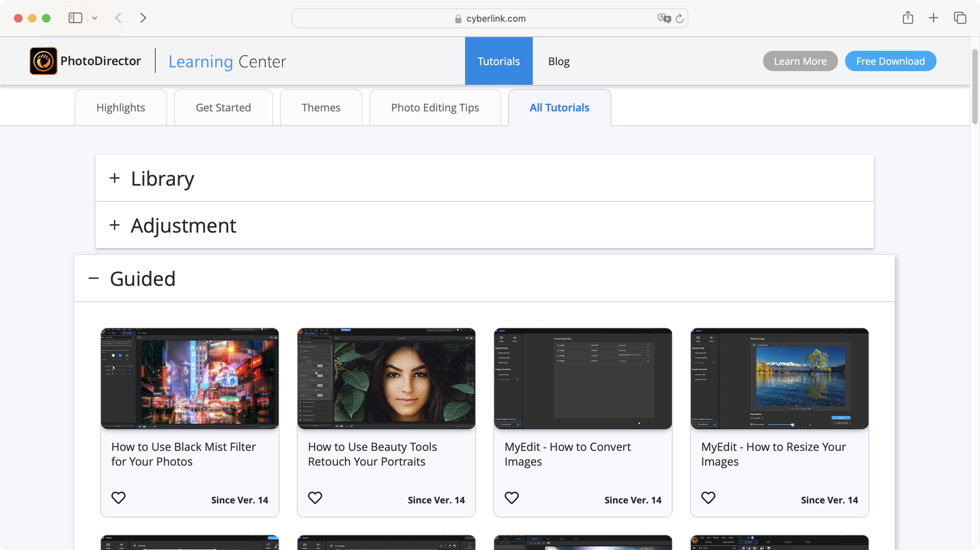Toggle the Themes category tab
This screenshot has width=980, height=550.
[320, 107]
